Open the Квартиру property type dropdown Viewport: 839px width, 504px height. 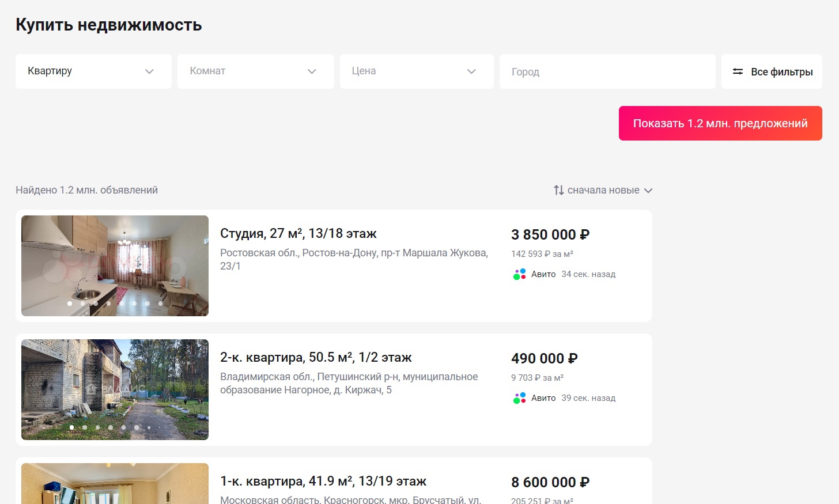tap(93, 71)
